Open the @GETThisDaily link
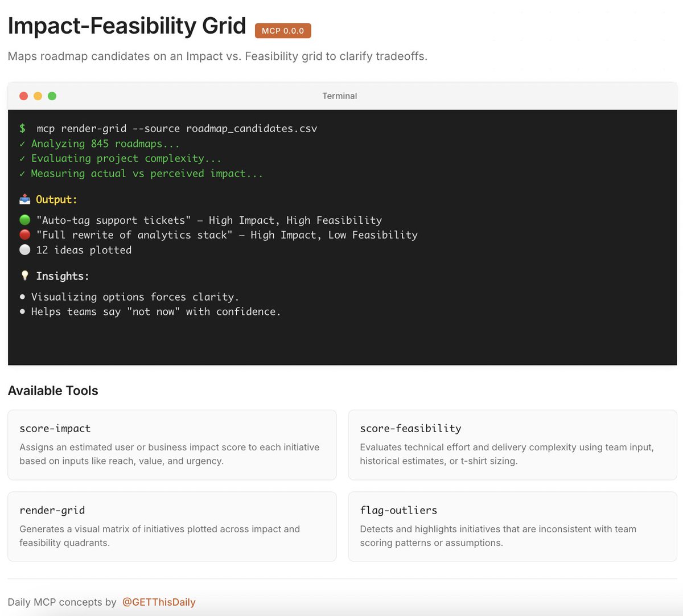Image resolution: width=683 pixels, height=616 pixels. [x=159, y=602]
